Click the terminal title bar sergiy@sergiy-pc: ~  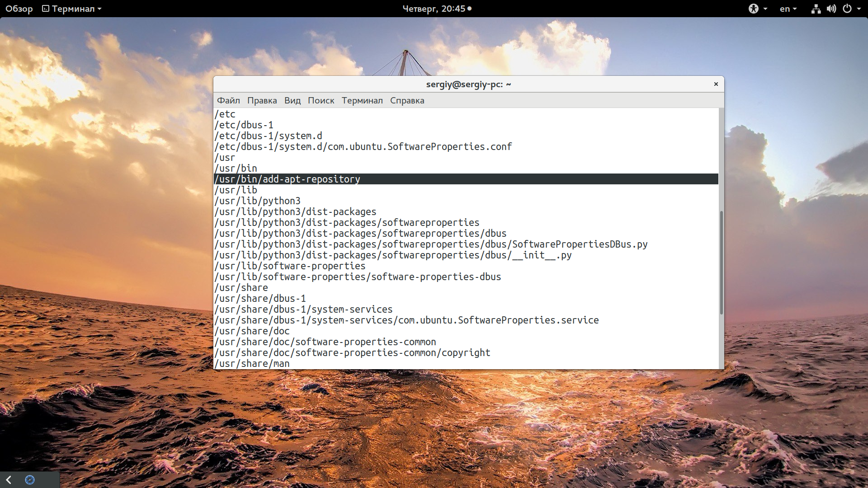click(x=468, y=84)
